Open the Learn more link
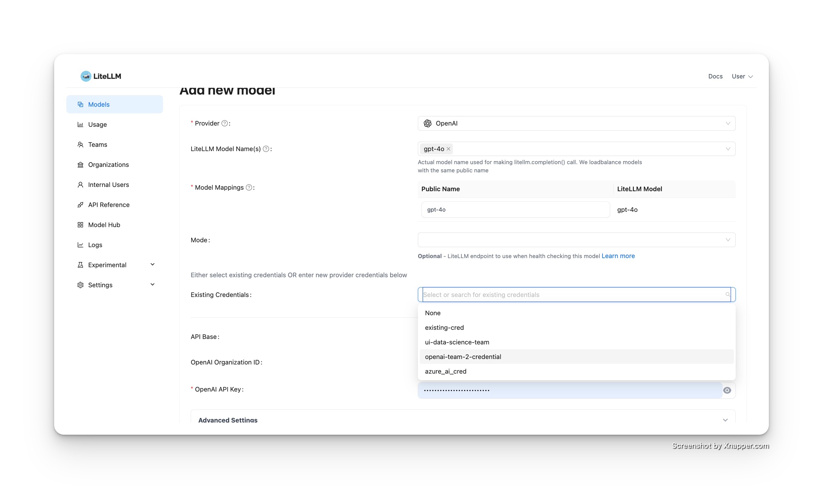Screen dimensions: 823x504 [x=618, y=256]
